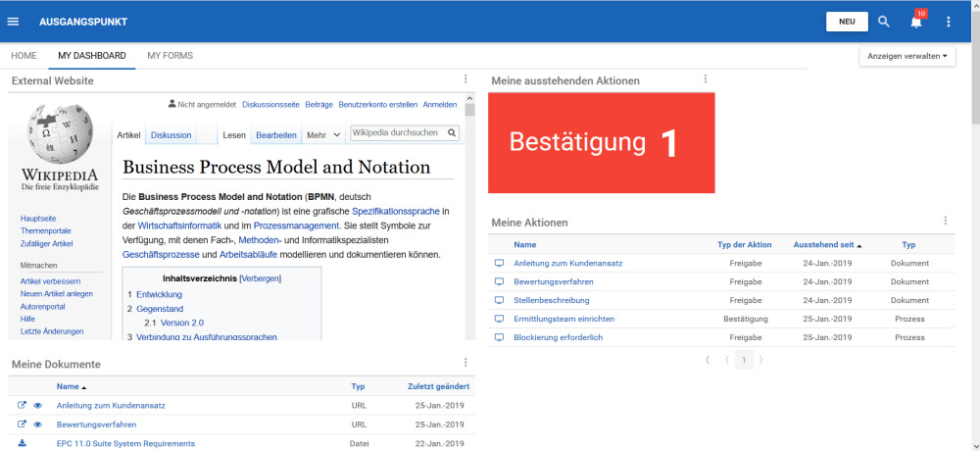Screen dimensions: 980x451
Task: Open Blockierung erforderlich action link
Action: click(x=559, y=338)
